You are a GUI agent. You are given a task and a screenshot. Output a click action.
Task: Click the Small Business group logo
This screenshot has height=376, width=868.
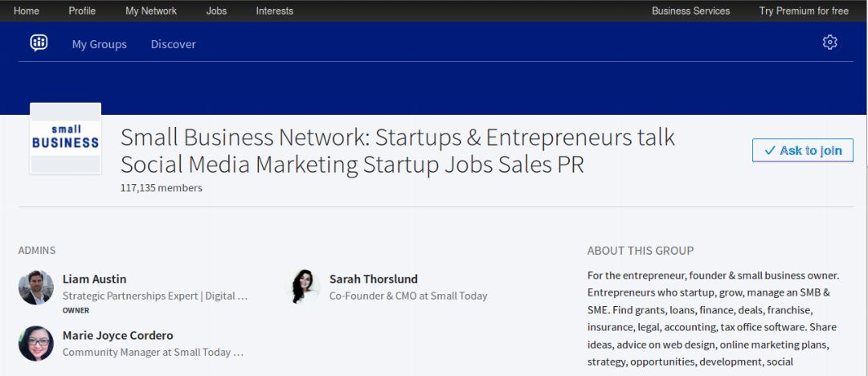65,138
